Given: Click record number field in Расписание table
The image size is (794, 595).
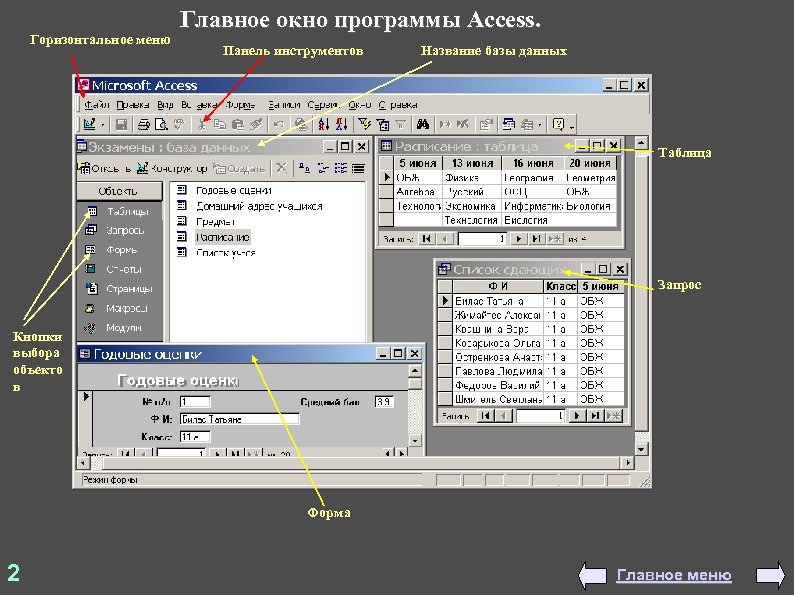Looking at the screenshot, I should click(483, 239).
